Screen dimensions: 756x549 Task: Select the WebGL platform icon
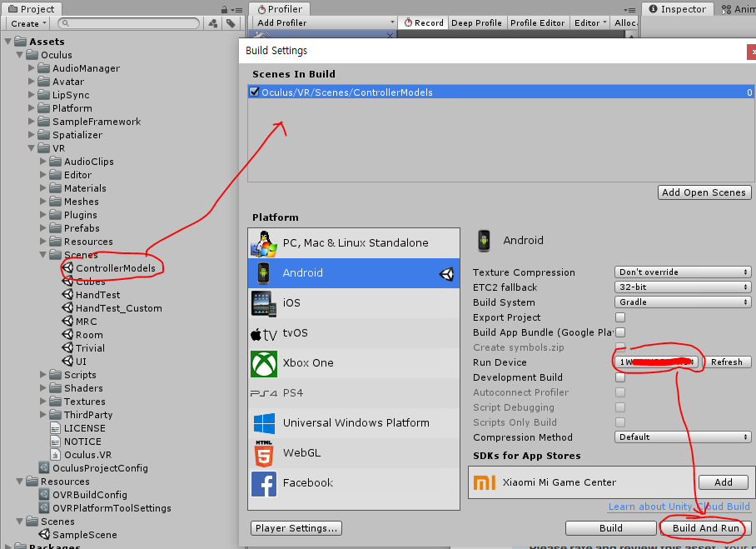264,453
